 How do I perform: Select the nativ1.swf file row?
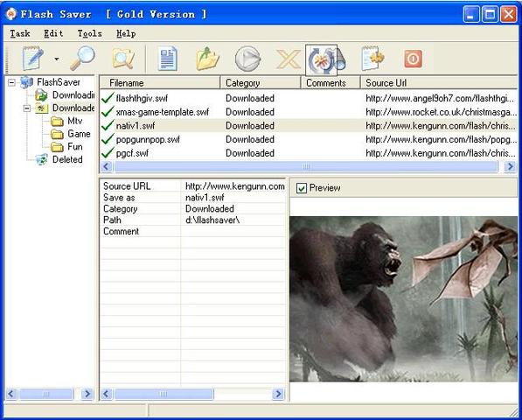click(x=309, y=126)
